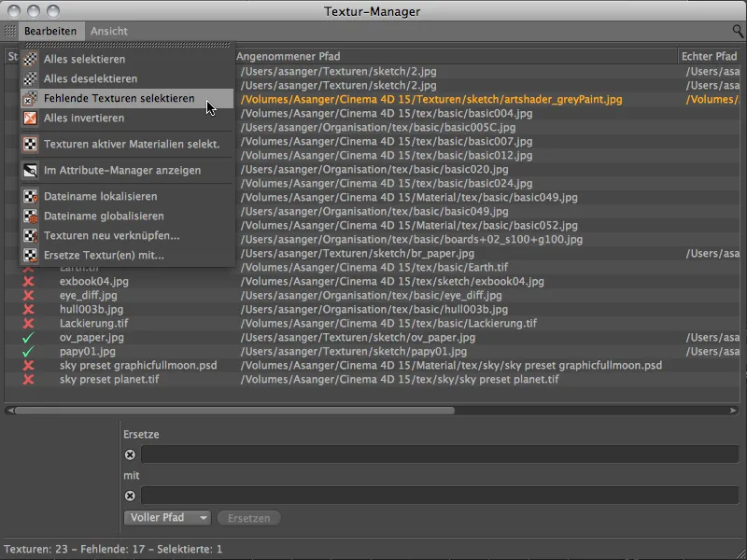Image resolution: width=747 pixels, height=560 pixels.
Task: Click the mit text input field
Action: click(x=439, y=496)
